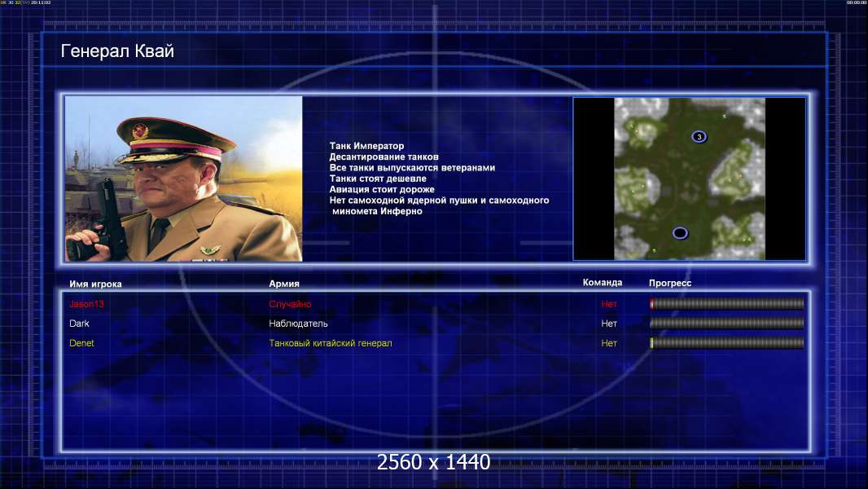
Task: Click the 'Армия' column header
Action: pos(284,284)
